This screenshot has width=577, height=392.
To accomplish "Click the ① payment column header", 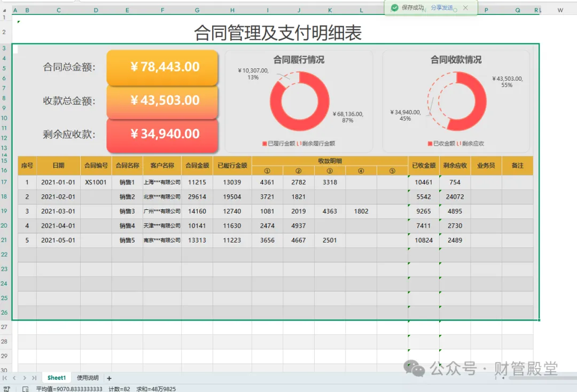I will [x=267, y=170].
